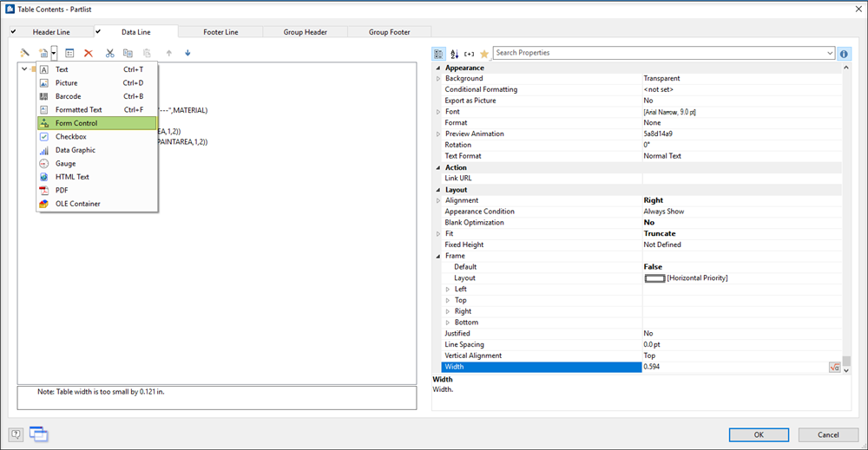Collapse the Frame property group
This screenshot has width=868, height=450.
[x=438, y=256]
